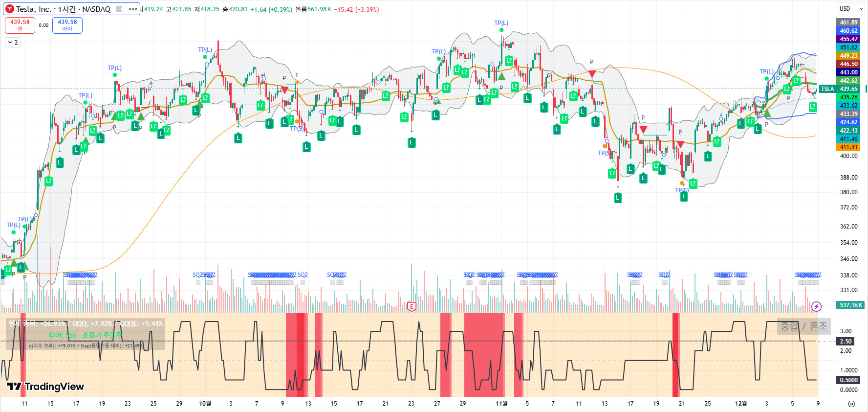Click the 537.16K volume label

click(x=850, y=305)
